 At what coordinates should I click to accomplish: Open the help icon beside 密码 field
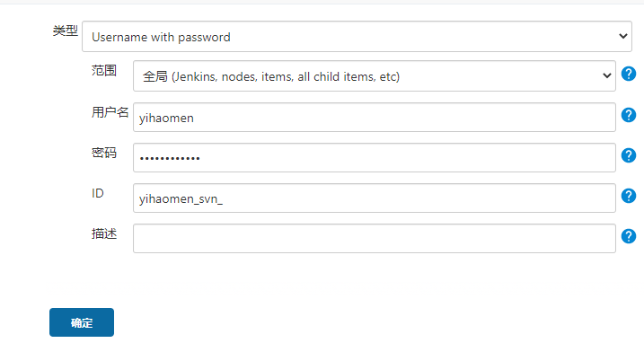[629, 155]
